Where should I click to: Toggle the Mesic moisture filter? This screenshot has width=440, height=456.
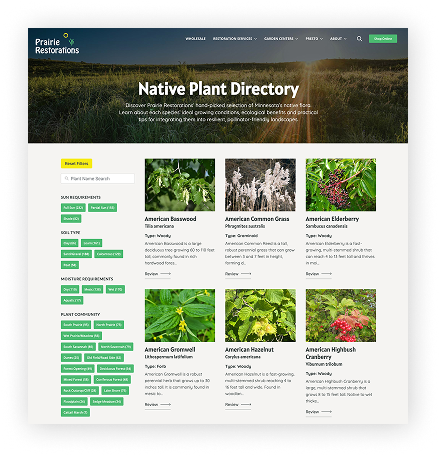pos(93,289)
